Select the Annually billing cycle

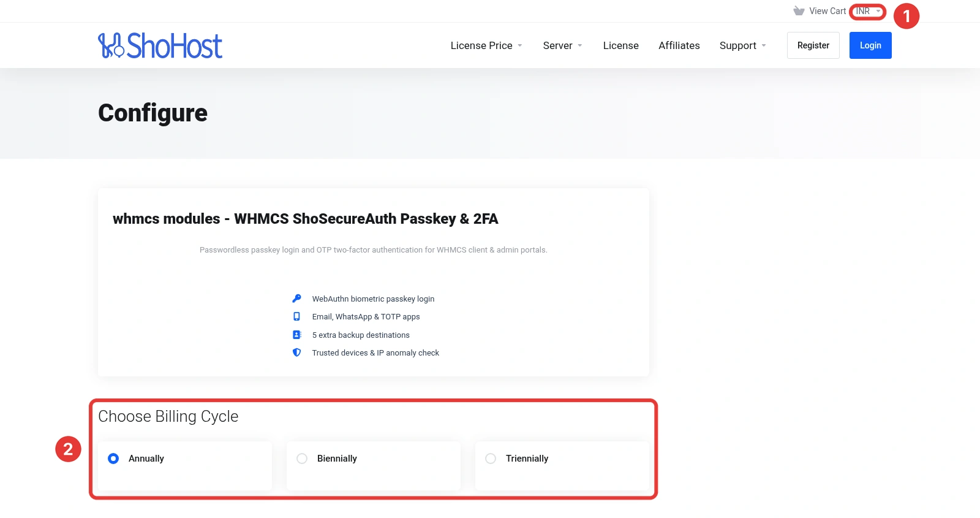(185, 465)
